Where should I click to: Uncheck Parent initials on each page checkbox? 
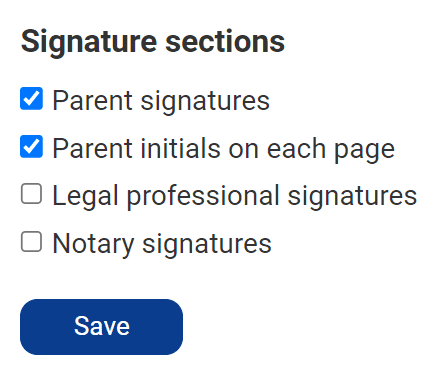click(x=31, y=146)
